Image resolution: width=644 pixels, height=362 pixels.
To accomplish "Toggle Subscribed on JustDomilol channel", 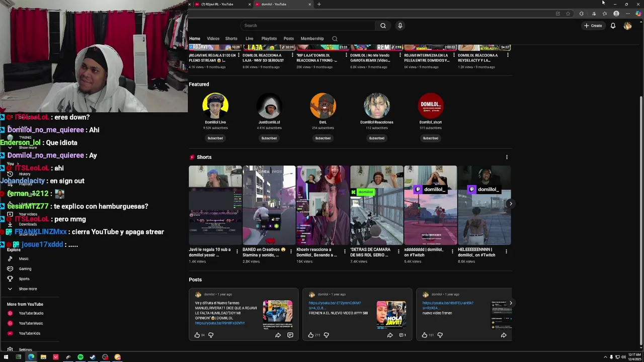I will coord(269,138).
